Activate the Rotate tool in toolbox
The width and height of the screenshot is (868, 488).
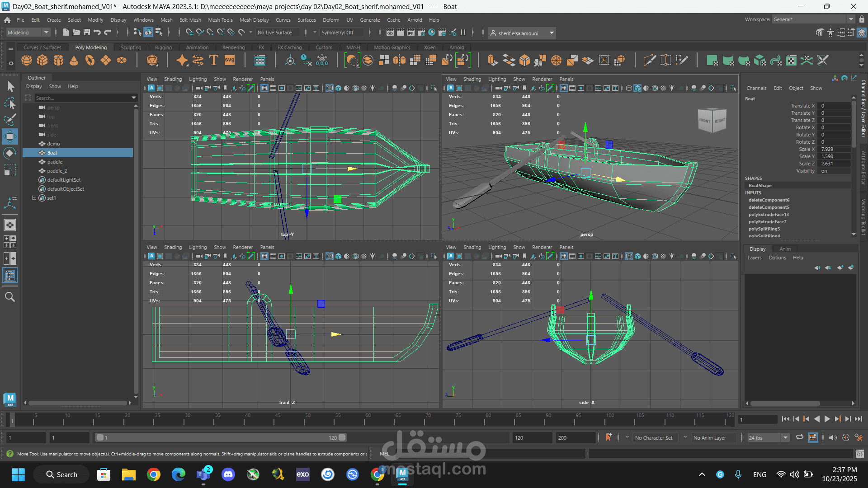(x=9, y=153)
